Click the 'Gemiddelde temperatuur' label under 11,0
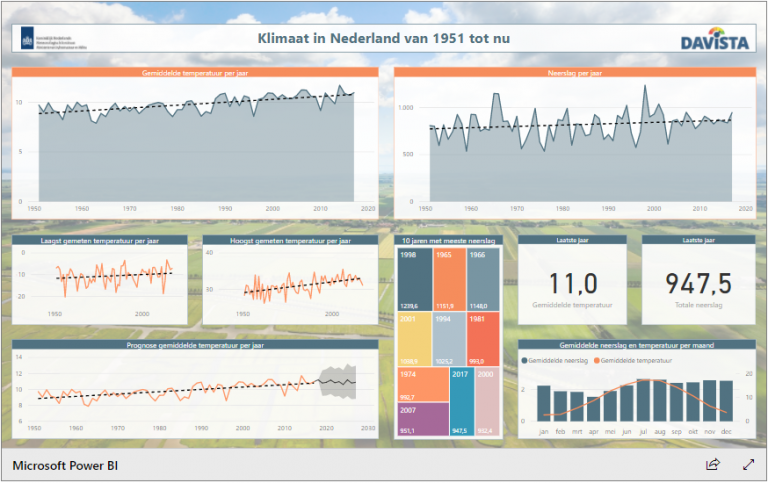 point(573,305)
